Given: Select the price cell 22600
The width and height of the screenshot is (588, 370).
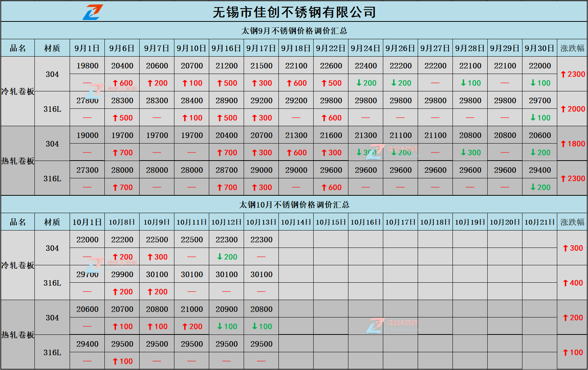Looking at the screenshot, I should point(331,65).
